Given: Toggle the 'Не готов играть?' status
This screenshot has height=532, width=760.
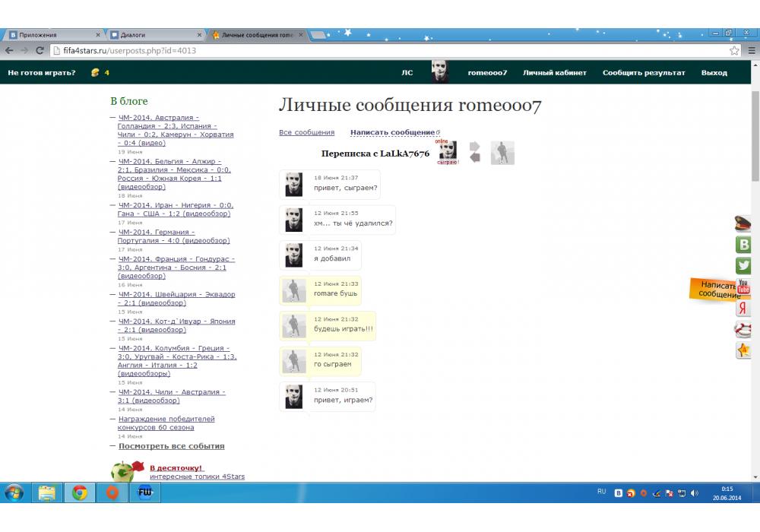Looking at the screenshot, I should [42, 73].
